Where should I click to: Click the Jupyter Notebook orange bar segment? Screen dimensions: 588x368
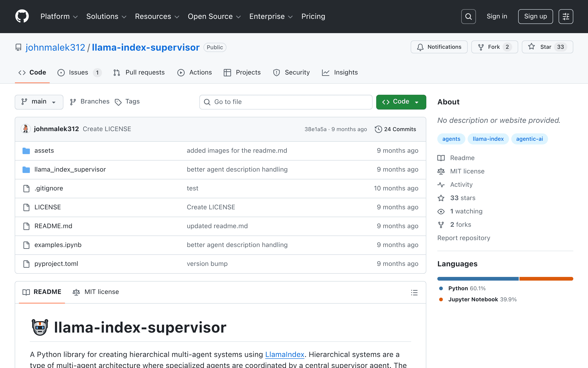546,279
